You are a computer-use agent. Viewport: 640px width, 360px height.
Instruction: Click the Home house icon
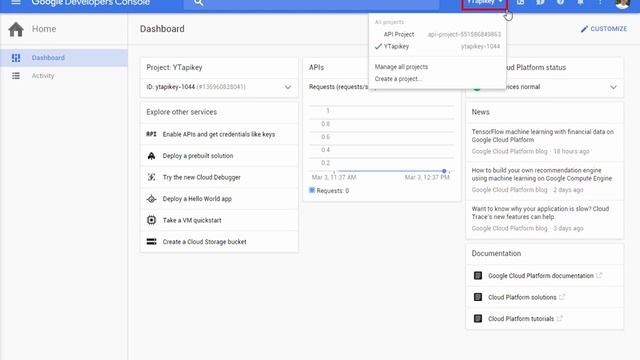16,29
